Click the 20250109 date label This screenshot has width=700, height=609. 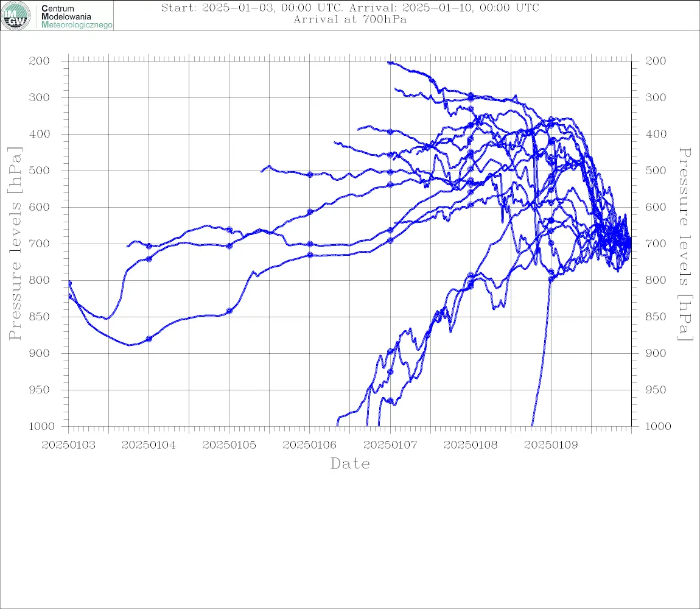551,445
